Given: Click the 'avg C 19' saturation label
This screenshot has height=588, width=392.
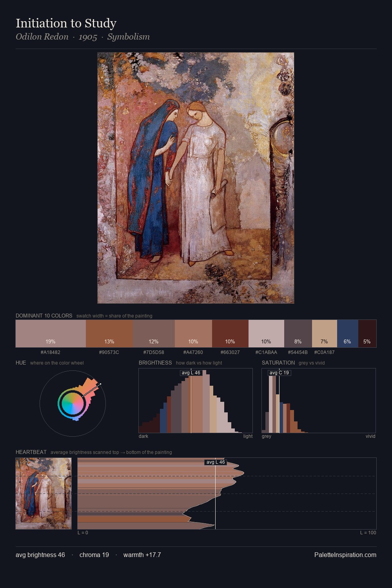Looking at the screenshot, I should tap(279, 373).
